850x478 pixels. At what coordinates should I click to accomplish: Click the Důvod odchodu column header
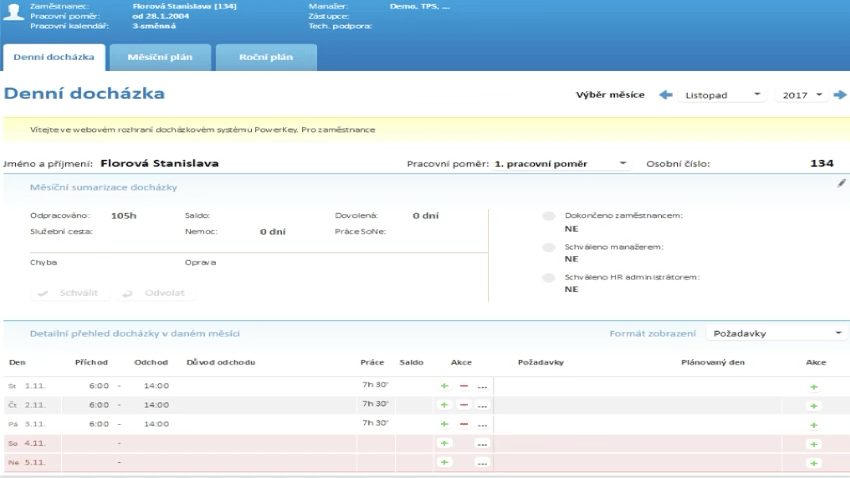pos(221,362)
